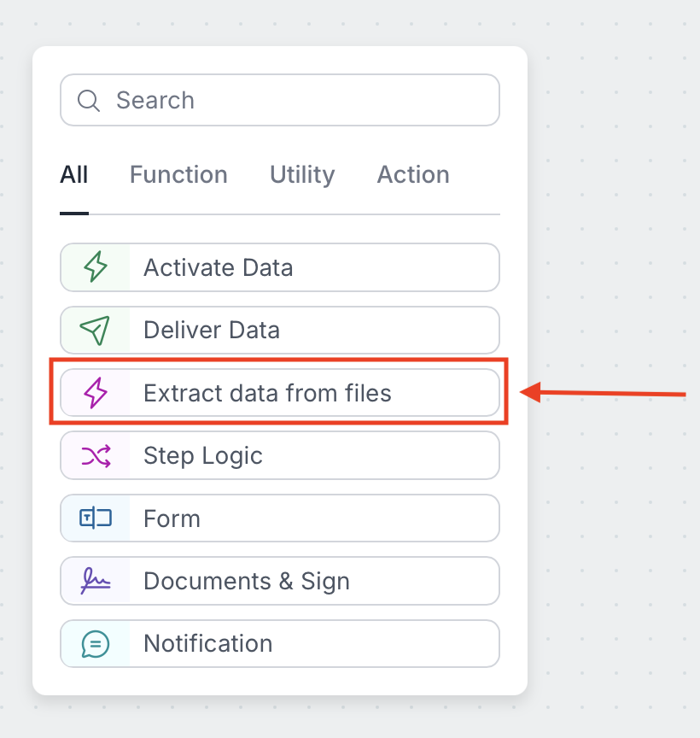Open the Function tab
The width and height of the screenshot is (700, 738).
pos(178,174)
